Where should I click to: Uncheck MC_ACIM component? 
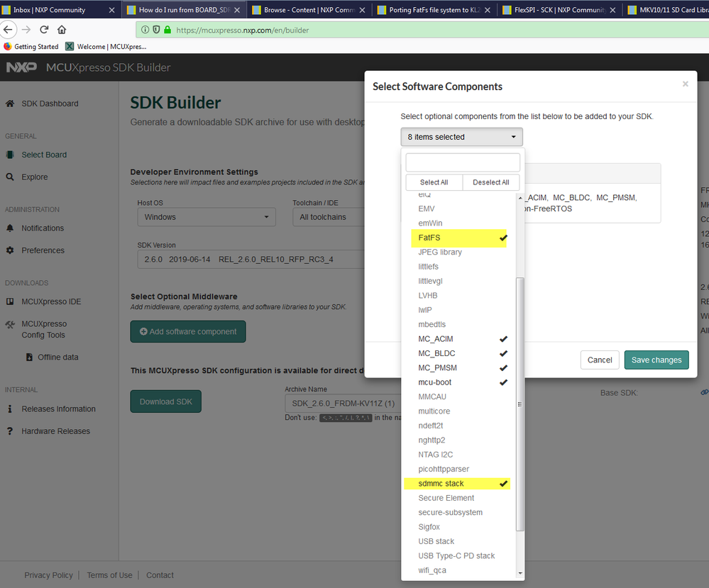pyautogui.click(x=459, y=339)
